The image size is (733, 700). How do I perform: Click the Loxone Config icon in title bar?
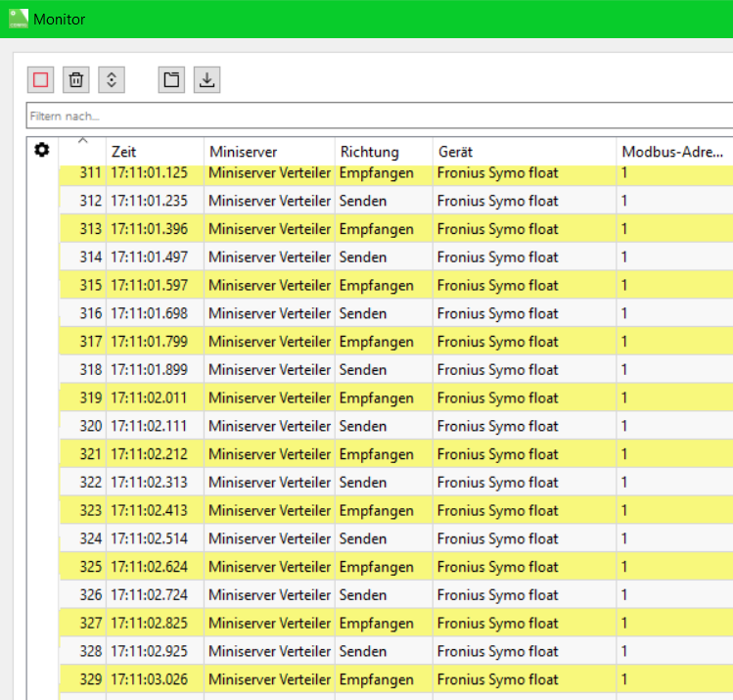point(19,19)
